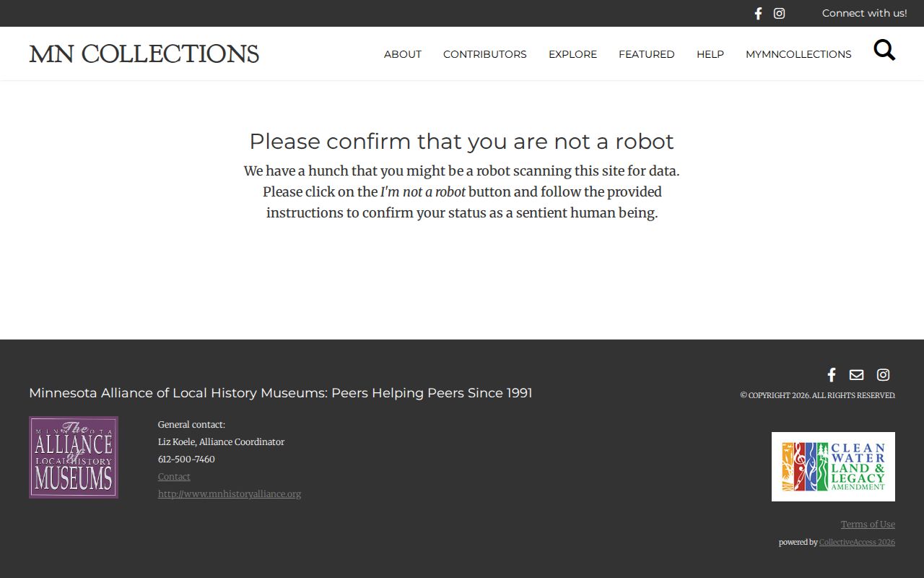Open the Featured menu
This screenshot has height=578, width=924.
647,54
